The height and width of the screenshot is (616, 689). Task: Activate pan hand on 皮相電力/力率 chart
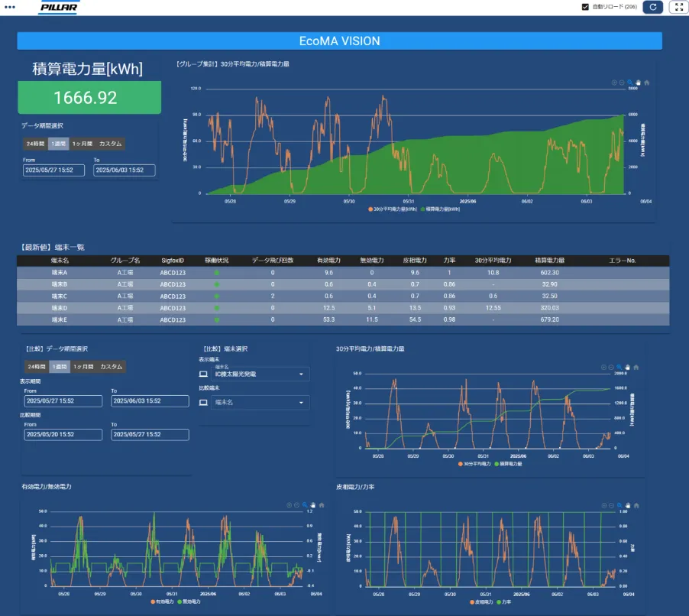[x=628, y=506]
